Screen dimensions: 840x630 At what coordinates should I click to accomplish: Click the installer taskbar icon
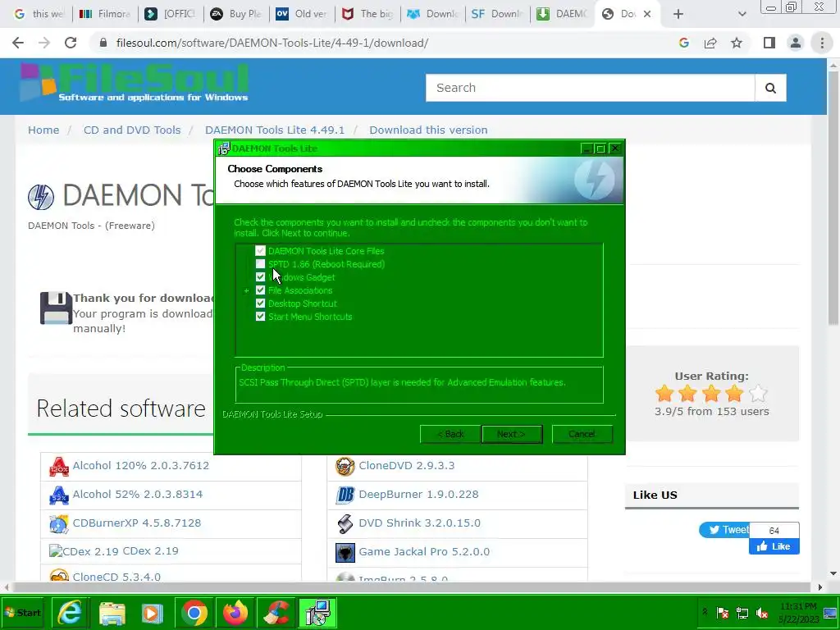click(317, 614)
